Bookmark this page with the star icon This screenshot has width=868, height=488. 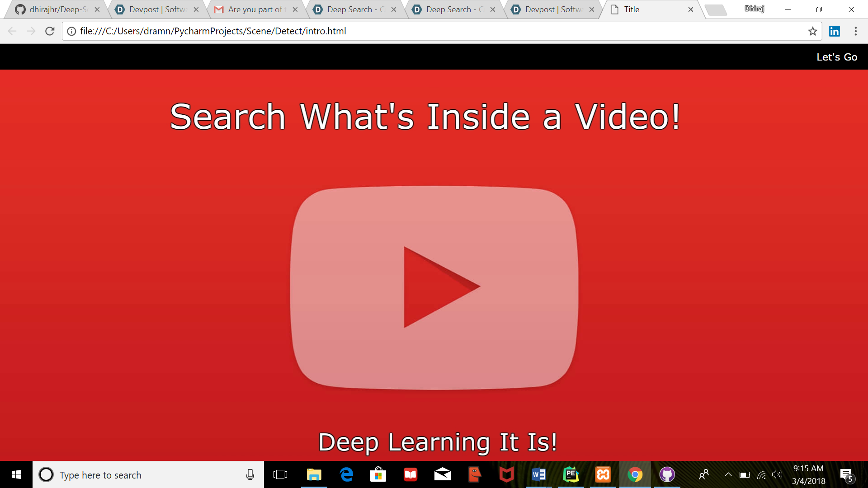[812, 31]
